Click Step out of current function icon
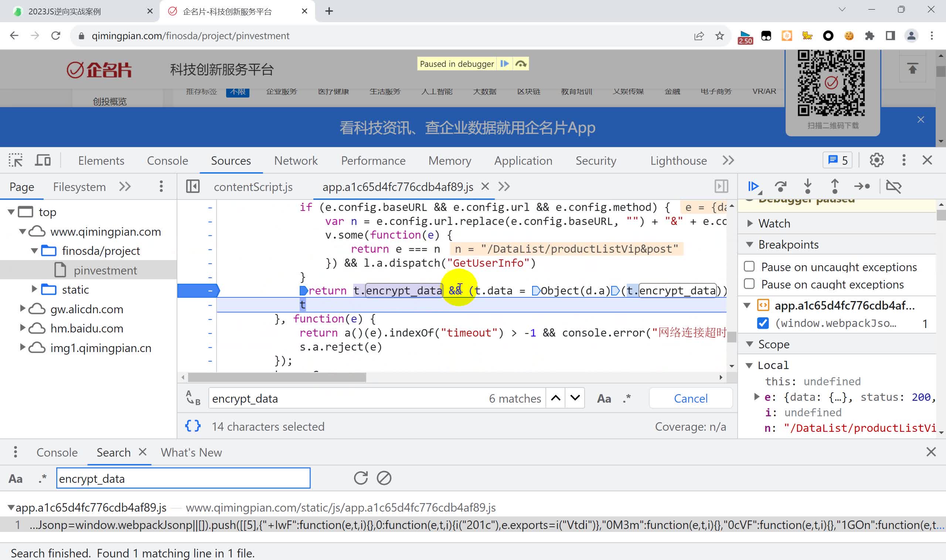This screenshot has height=560, width=946. (x=835, y=187)
